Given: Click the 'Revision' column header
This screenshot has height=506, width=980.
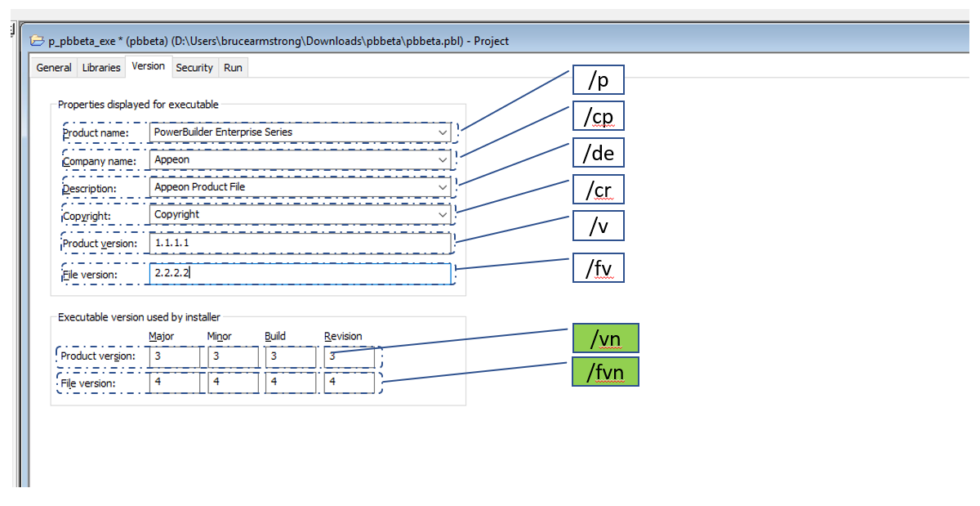Looking at the screenshot, I should click(x=343, y=336).
